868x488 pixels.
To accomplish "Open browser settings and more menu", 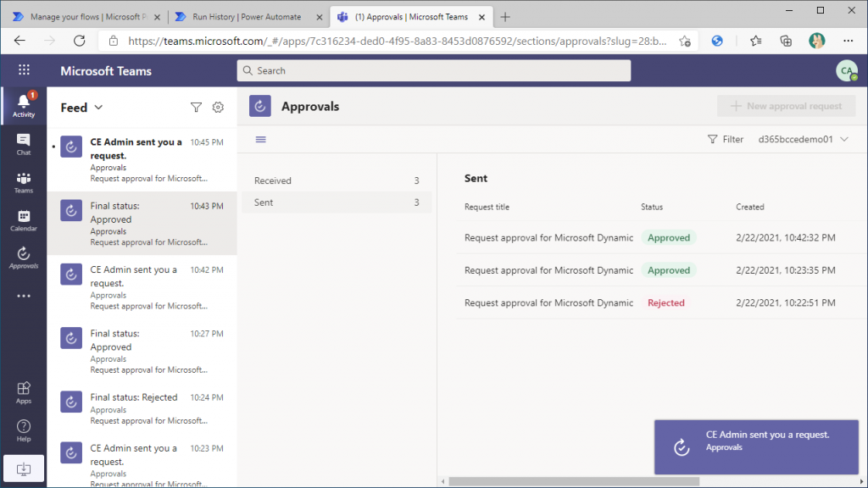I will [848, 41].
